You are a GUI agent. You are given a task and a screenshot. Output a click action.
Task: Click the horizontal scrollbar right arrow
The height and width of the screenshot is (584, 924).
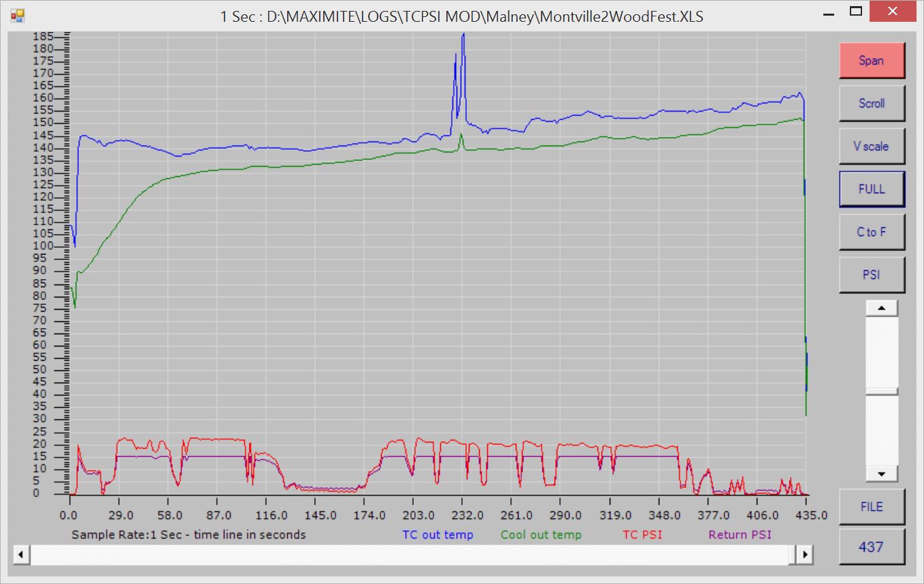805,555
